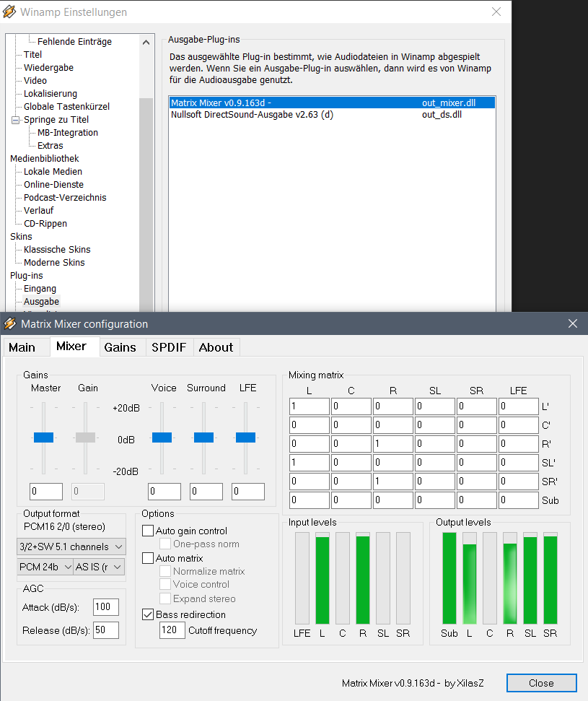Click the scroll up arrow in settings tree

click(x=146, y=43)
